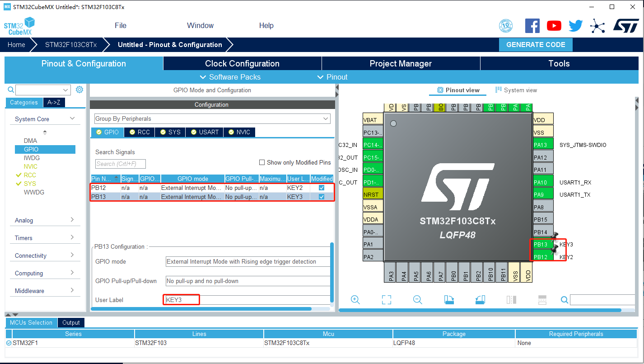Open GPIO Pull-up/Pull-down dropdown
This screenshot has width=644, height=364.
pos(248,281)
